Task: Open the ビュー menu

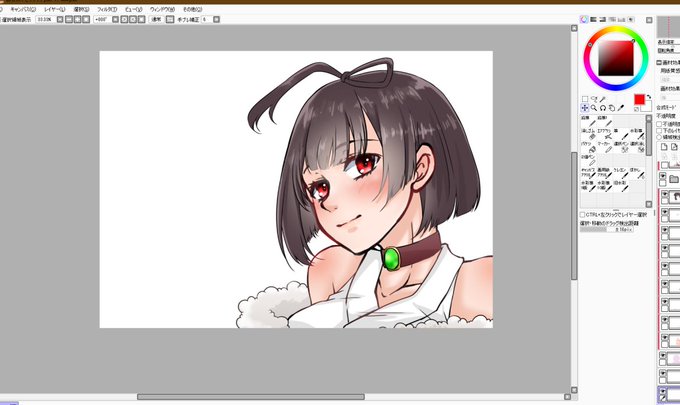Action: click(134, 9)
